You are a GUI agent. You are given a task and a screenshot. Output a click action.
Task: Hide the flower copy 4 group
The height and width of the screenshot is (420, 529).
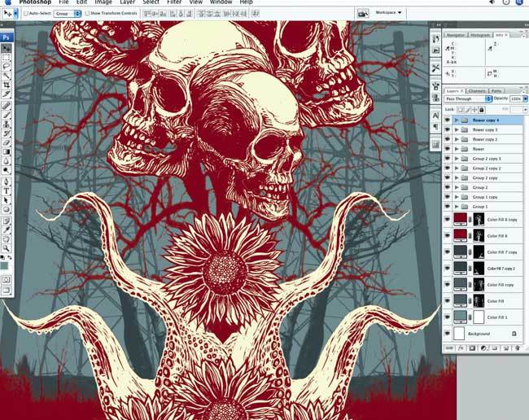[448, 120]
